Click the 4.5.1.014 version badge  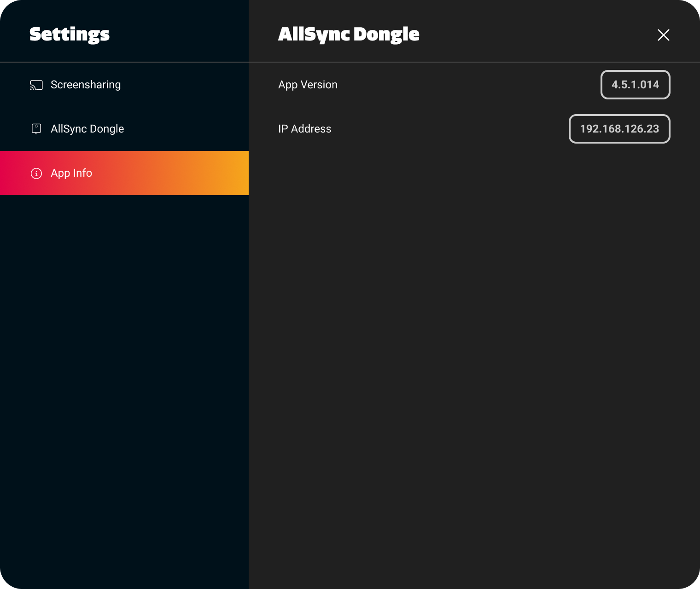(635, 85)
